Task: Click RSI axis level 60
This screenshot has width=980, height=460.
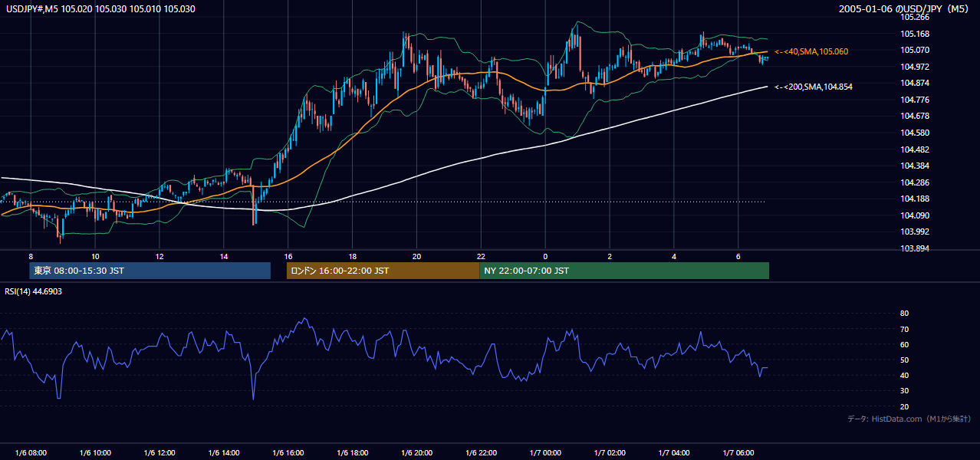Action: tap(904, 344)
